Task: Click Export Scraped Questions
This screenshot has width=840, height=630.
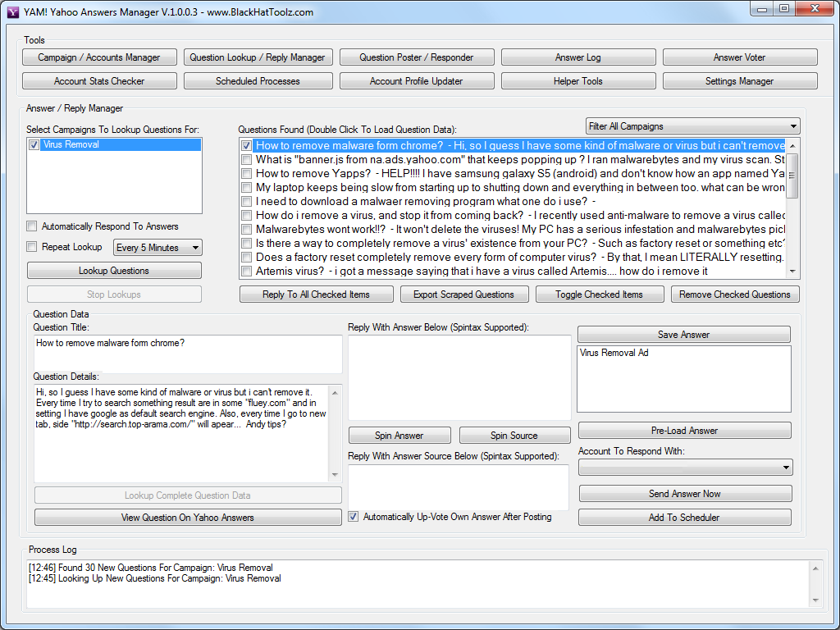Action: click(x=463, y=294)
